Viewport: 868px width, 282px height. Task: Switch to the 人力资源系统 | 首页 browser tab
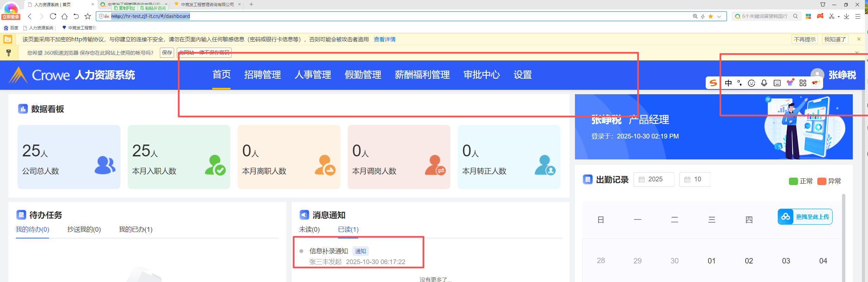click(61, 4)
